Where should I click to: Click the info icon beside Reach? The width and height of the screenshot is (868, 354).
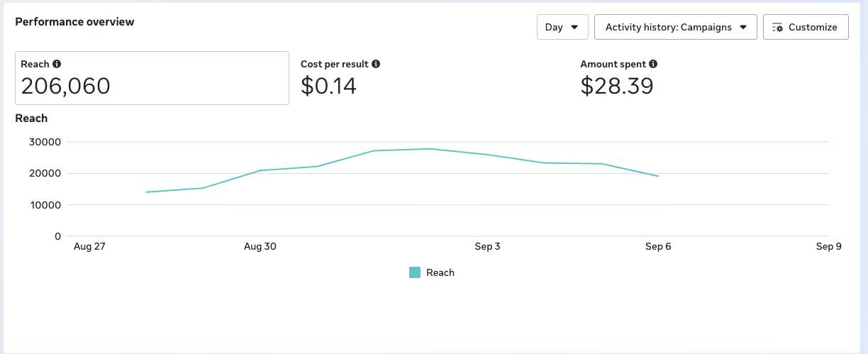pos(57,64)
